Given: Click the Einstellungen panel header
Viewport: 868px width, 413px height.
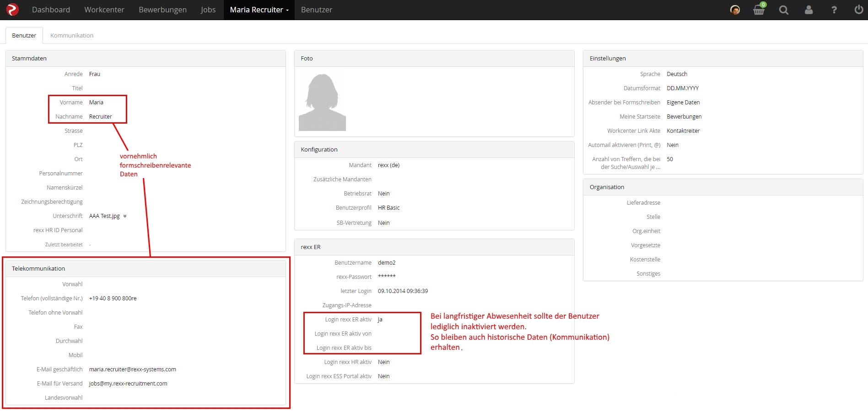Looking at the screenshot, I should [723, 59].
